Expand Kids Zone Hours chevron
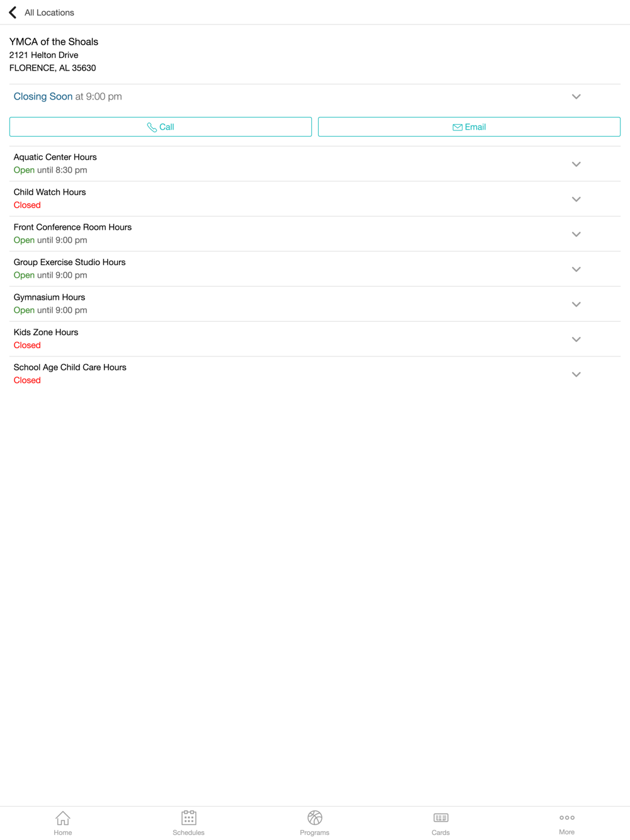The image size is (630, 840). click(576, 339)
